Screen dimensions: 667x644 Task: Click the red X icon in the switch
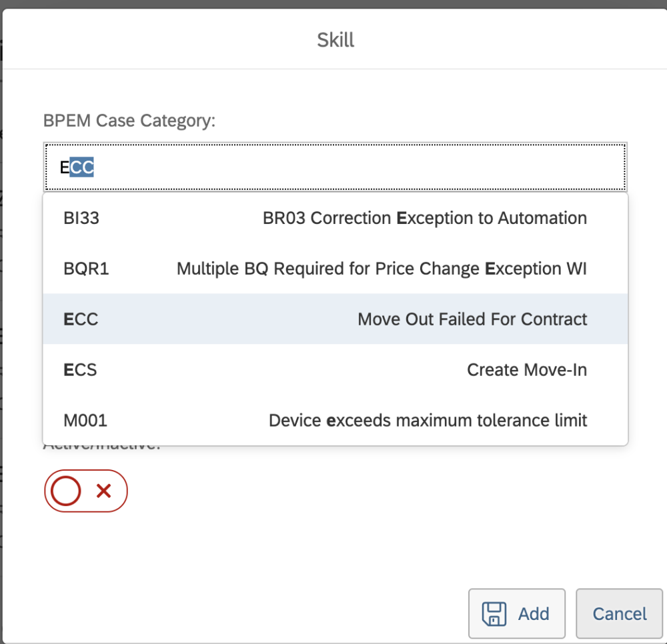[103, 491]
